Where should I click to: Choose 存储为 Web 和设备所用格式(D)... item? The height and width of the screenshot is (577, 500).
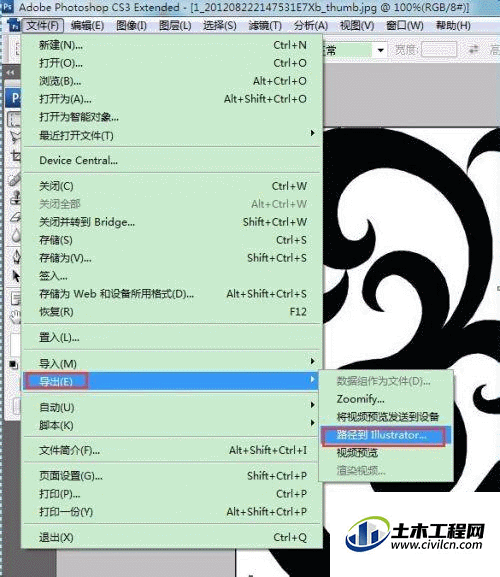(172, 294)
